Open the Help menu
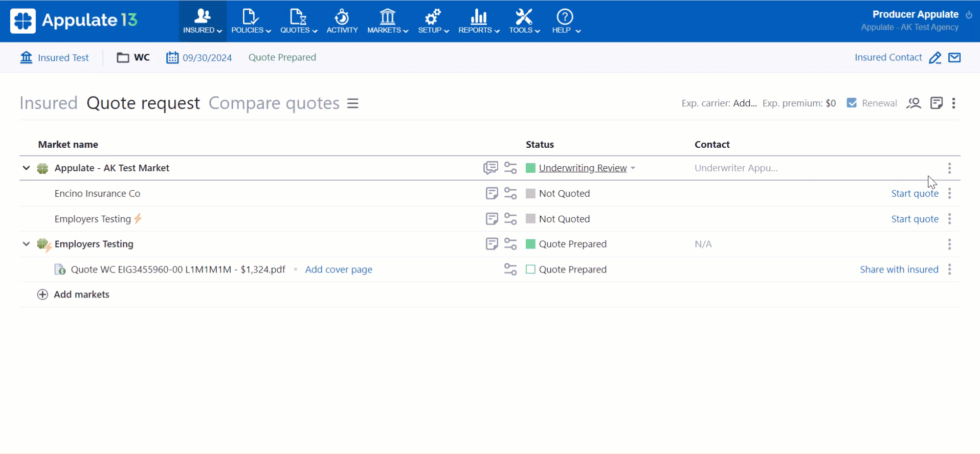 tap(566, 21)
